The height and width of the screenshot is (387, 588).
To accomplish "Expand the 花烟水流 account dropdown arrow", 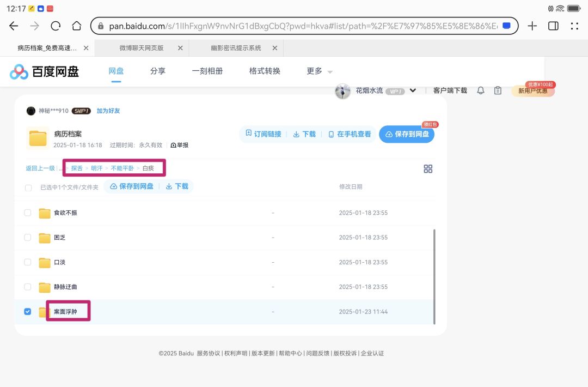I will point(413,90).
